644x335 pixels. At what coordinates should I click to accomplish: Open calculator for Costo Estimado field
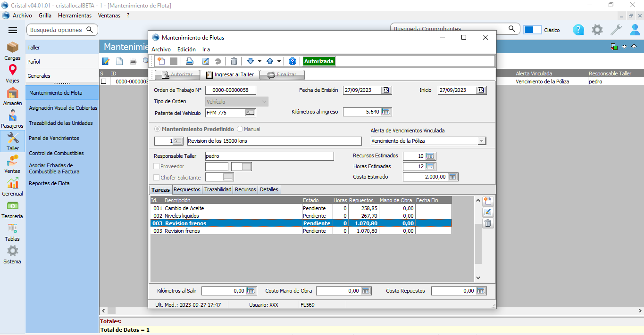pyautogui.click(x=452, y=177)
